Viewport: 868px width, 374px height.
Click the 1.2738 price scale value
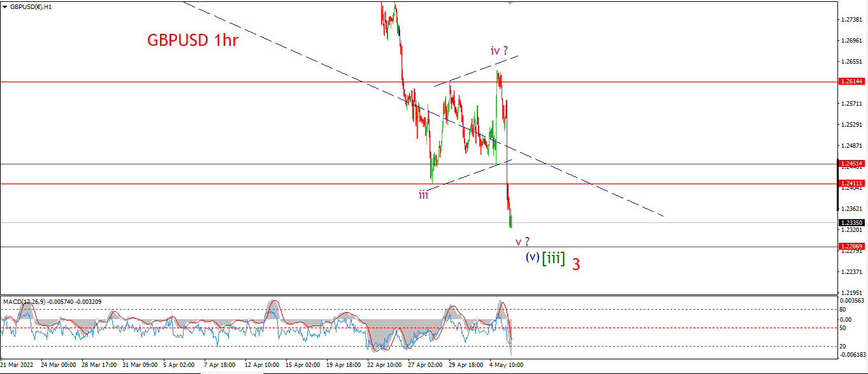click(x=852, y=20)
